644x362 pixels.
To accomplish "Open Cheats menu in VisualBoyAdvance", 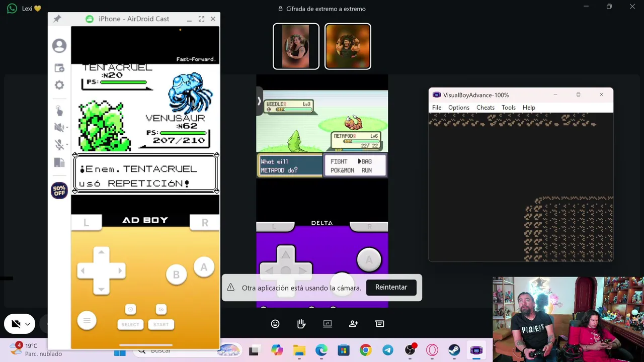I will [486, 108].
